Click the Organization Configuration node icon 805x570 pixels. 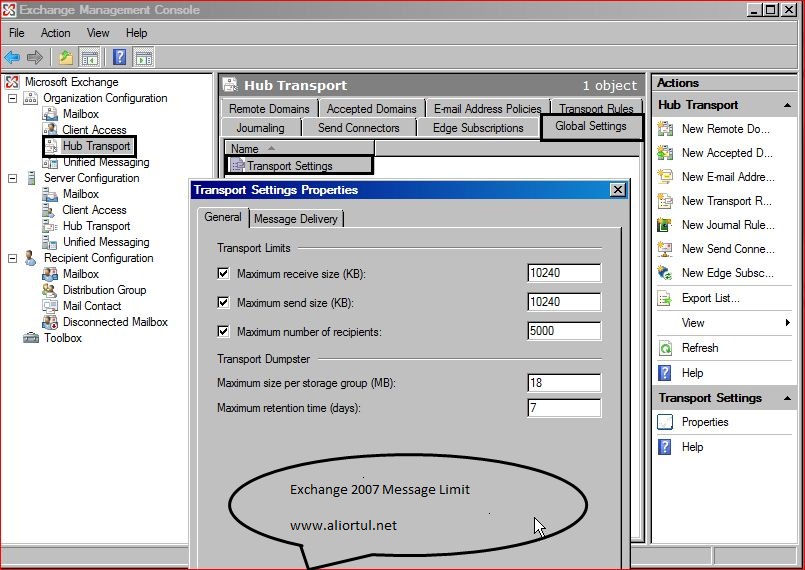(31, 98)
